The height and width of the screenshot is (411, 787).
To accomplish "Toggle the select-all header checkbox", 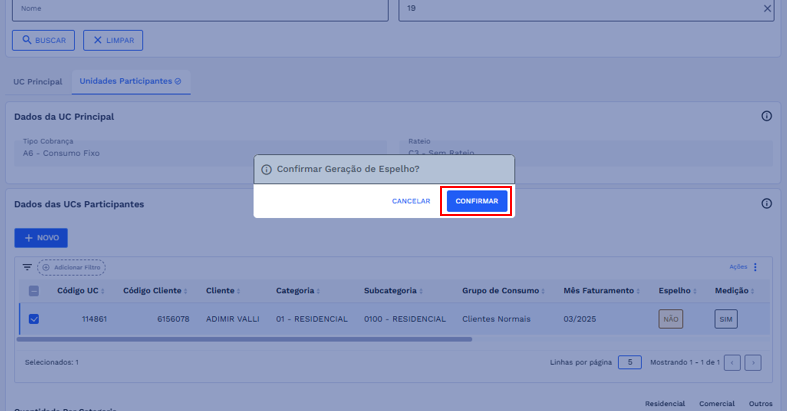I will tap(33, 291).
